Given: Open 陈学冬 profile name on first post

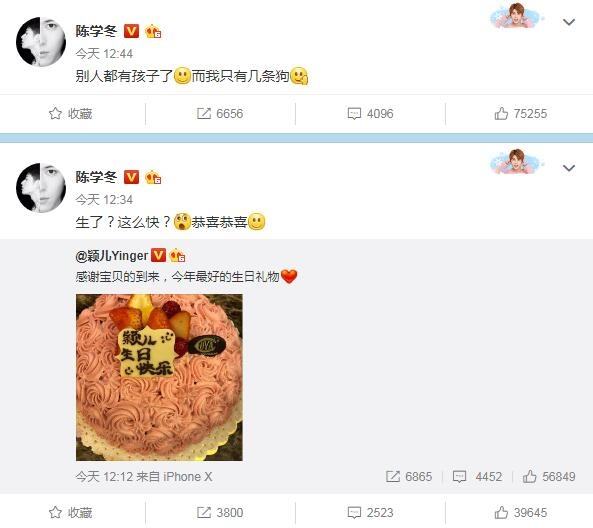Looking at the screenshot, I should 96,31.
